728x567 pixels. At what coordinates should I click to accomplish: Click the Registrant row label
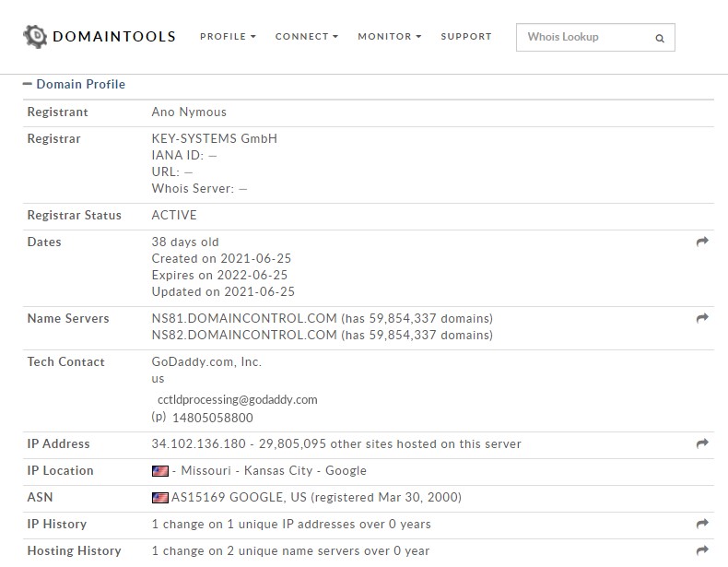click(x=57, y=112)
